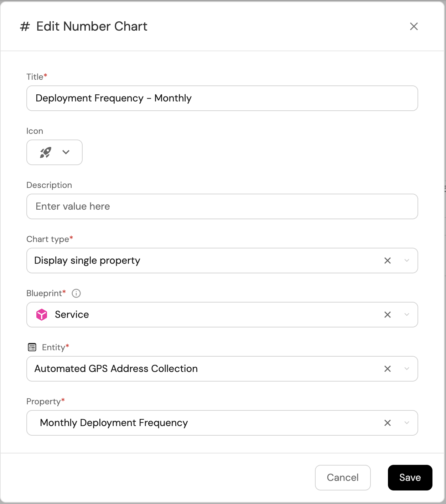Viewport: 446px width, 504px height.
Task: Click the Entity list icon beside label
Action: click(32, 347)
